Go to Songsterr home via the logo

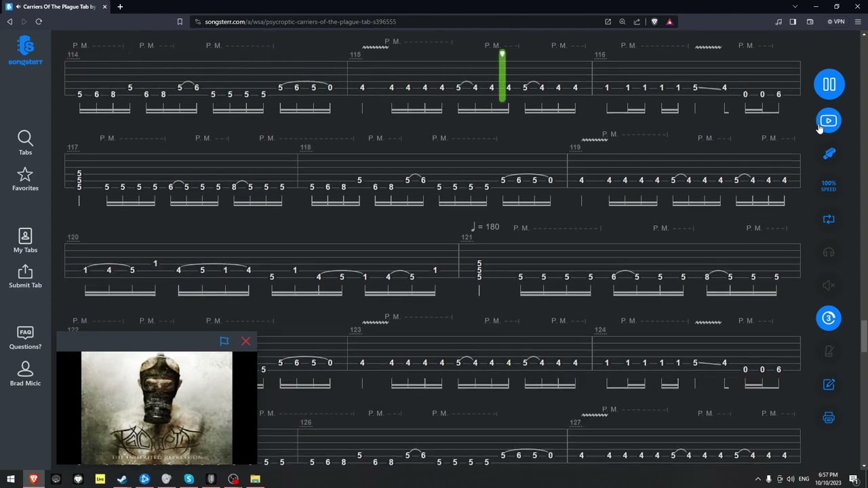click(25, 50)
